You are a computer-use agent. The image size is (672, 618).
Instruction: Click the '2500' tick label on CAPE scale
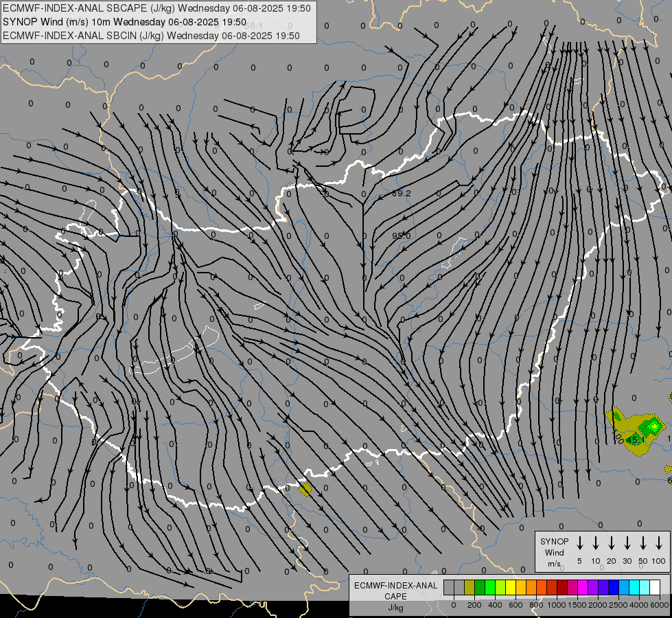pos(618,605)
